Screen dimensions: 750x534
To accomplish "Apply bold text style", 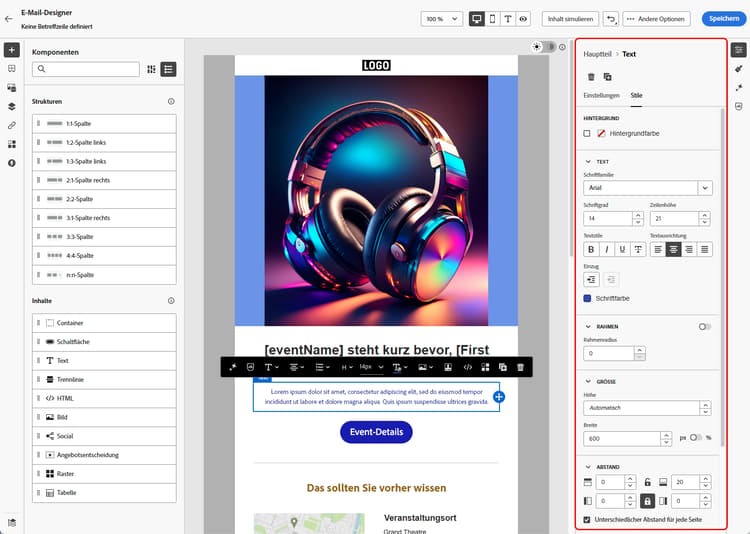I will (x=591, y=249).
